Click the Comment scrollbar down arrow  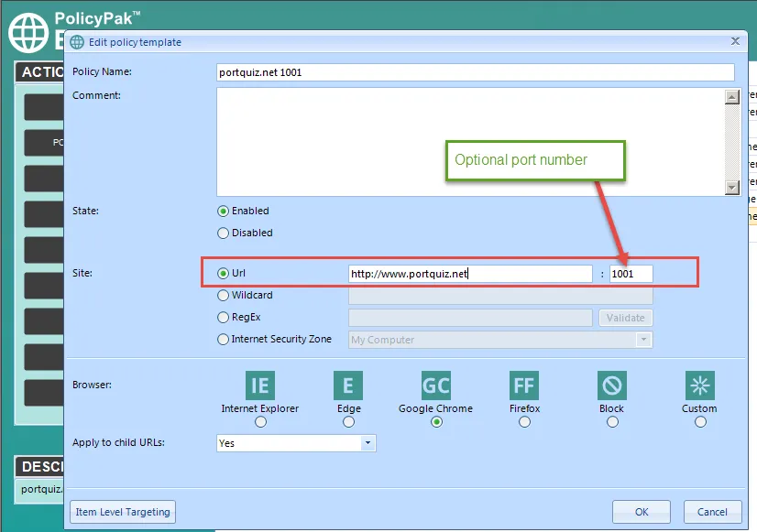pos(732,188)
